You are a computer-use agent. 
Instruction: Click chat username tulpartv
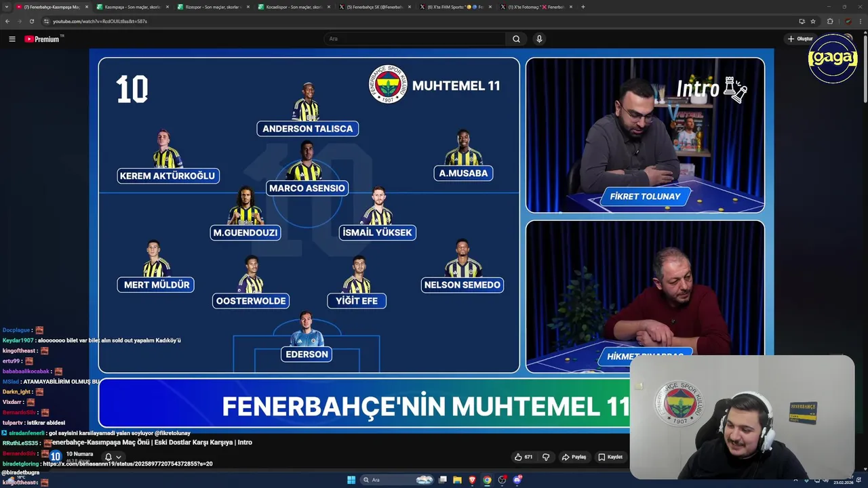(x=13, y=422)
